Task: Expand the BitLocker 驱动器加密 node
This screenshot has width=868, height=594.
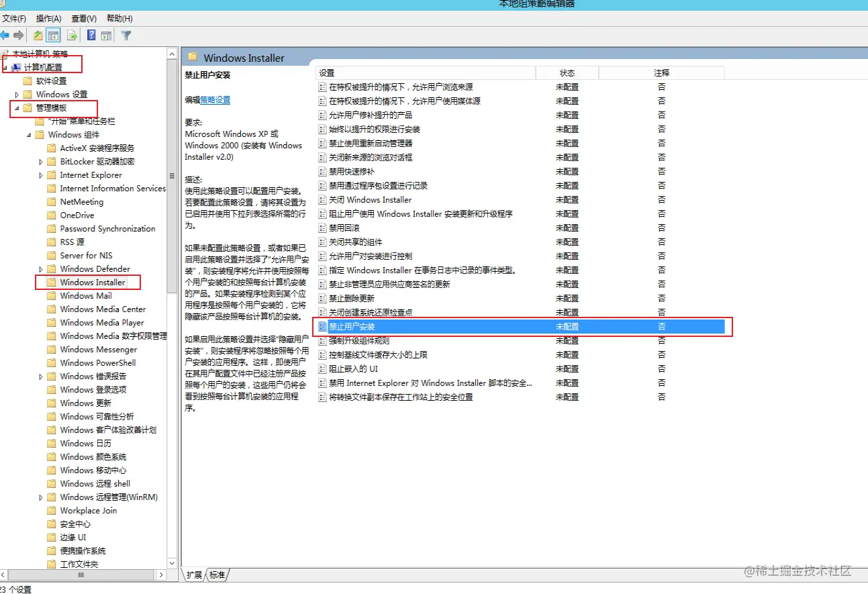Action: 41,162
